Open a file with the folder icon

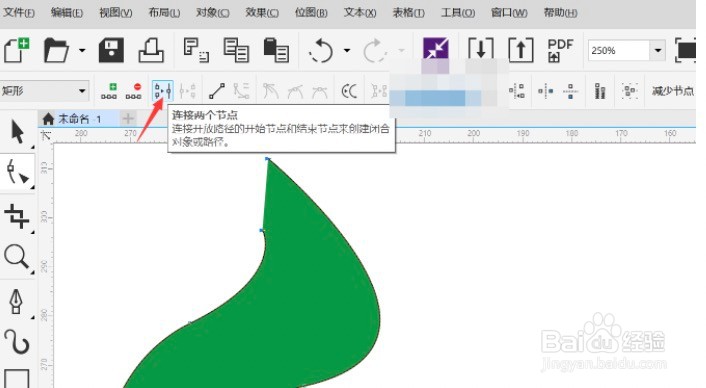click(x=56, y=50)
